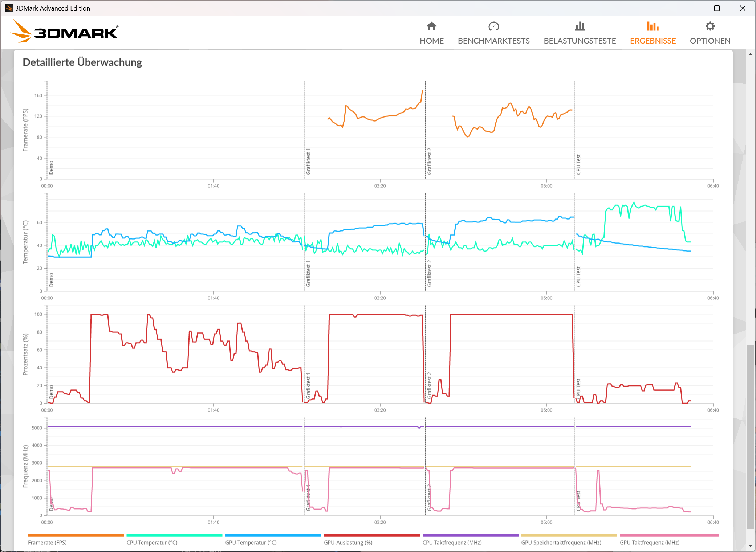Maximize the 3DMark window
The width and height of the screenshot is (756, 552).
click(717, 8)
